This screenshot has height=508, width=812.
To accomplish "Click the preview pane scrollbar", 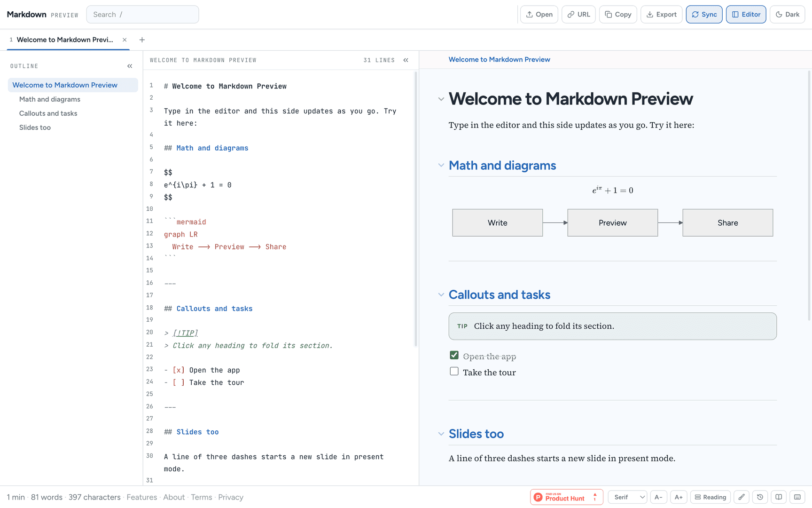I will (x=809, y=195).
